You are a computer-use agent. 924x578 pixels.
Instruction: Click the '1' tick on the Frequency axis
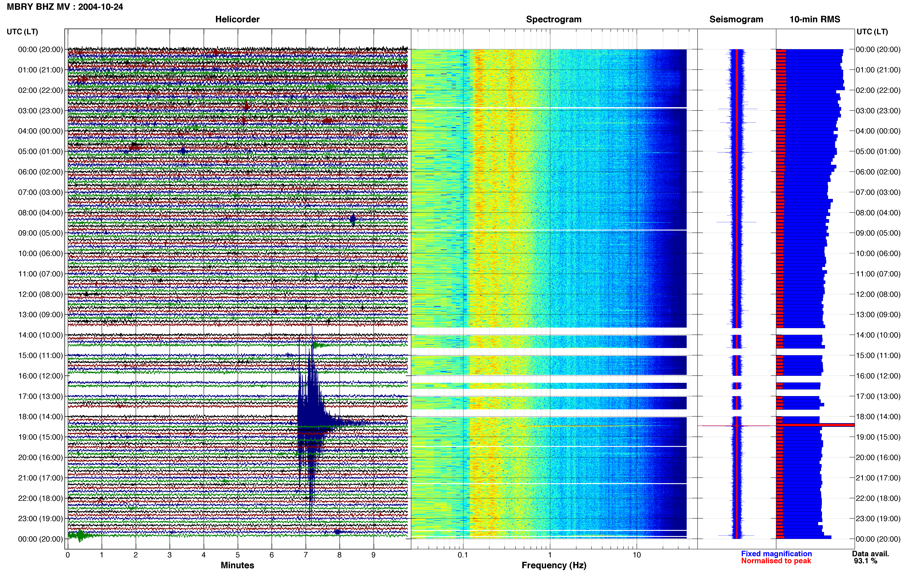(x=550, y=555)
